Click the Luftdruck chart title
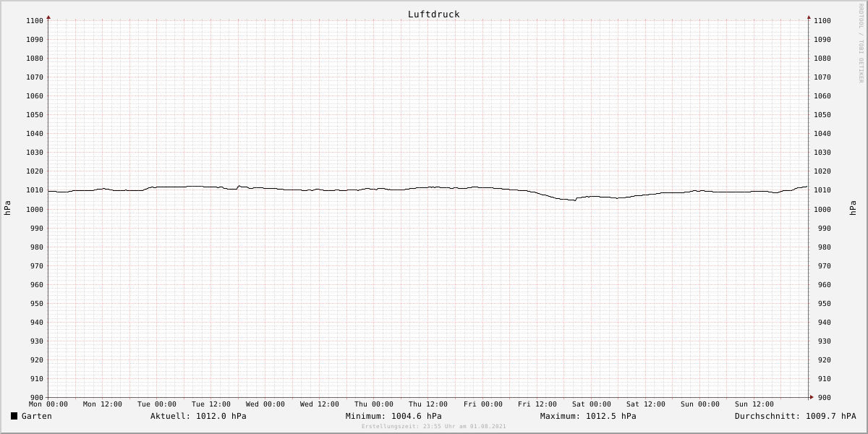Viewport: 868px width, 434px height. point(433,14)
